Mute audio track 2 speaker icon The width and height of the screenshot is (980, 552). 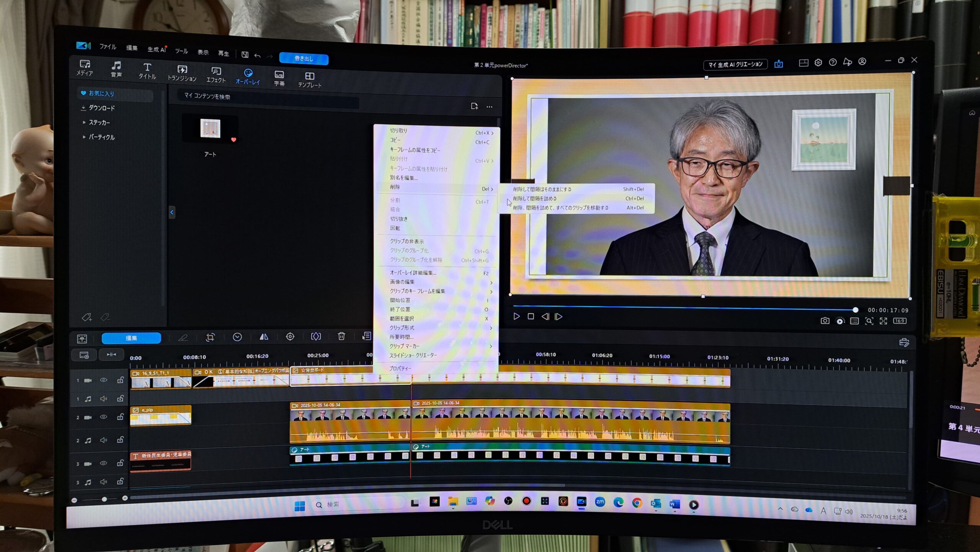tap(103, 440)
